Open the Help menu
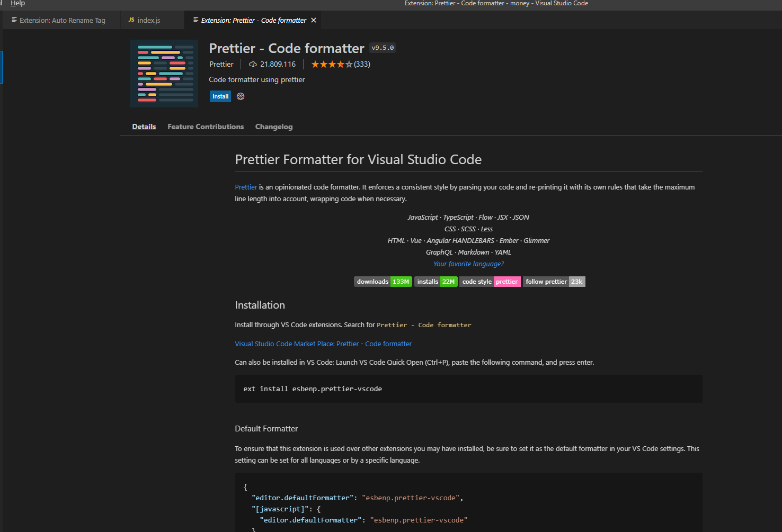782x532 pixels. coord(17,3)
